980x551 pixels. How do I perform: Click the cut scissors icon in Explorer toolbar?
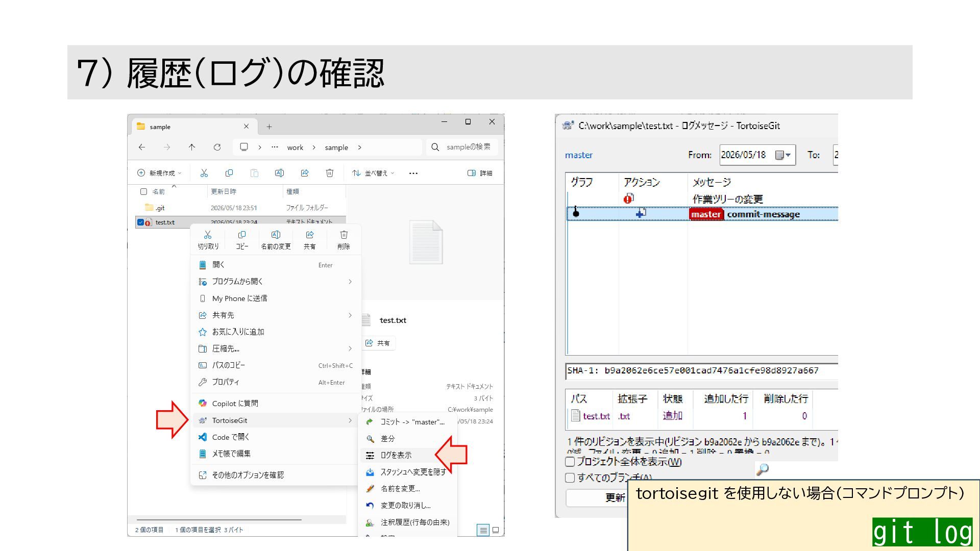pos(204,173)
